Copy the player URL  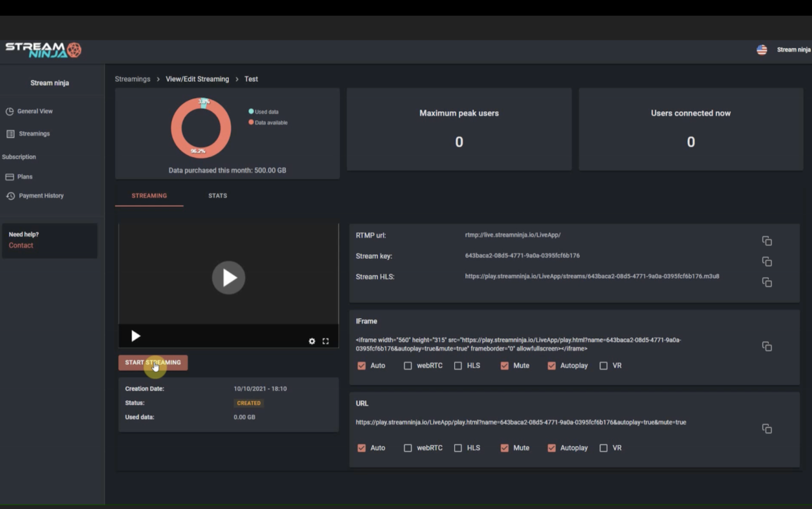tap(767, 429)
